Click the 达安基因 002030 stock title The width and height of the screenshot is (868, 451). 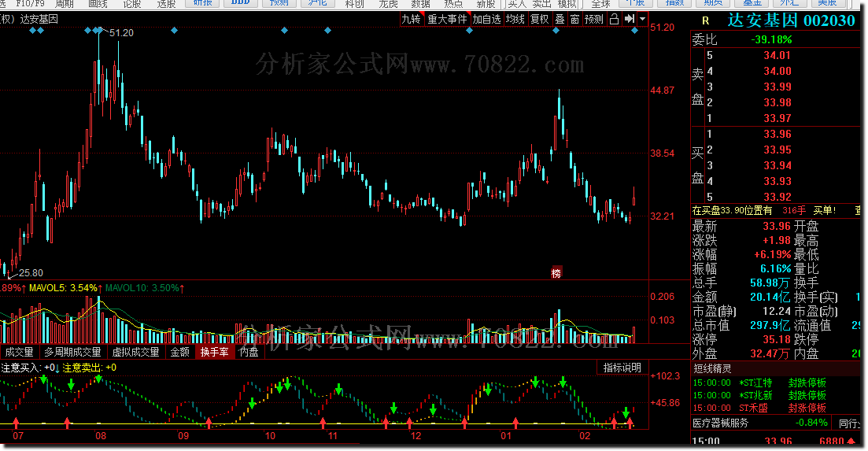(792, 20)
